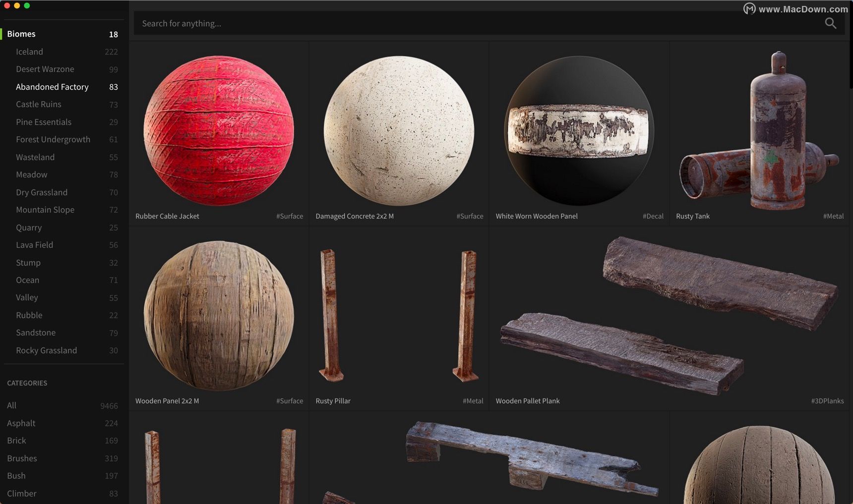This screenshot has height=504, width=853.
Task: Click the CATEGORIES heading
Action: point(27,383)
